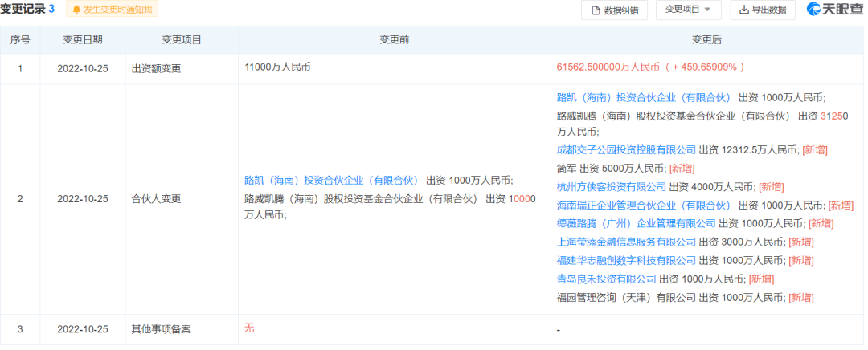
Task: Click the 天眼查 logo
Action: point(834,10)
